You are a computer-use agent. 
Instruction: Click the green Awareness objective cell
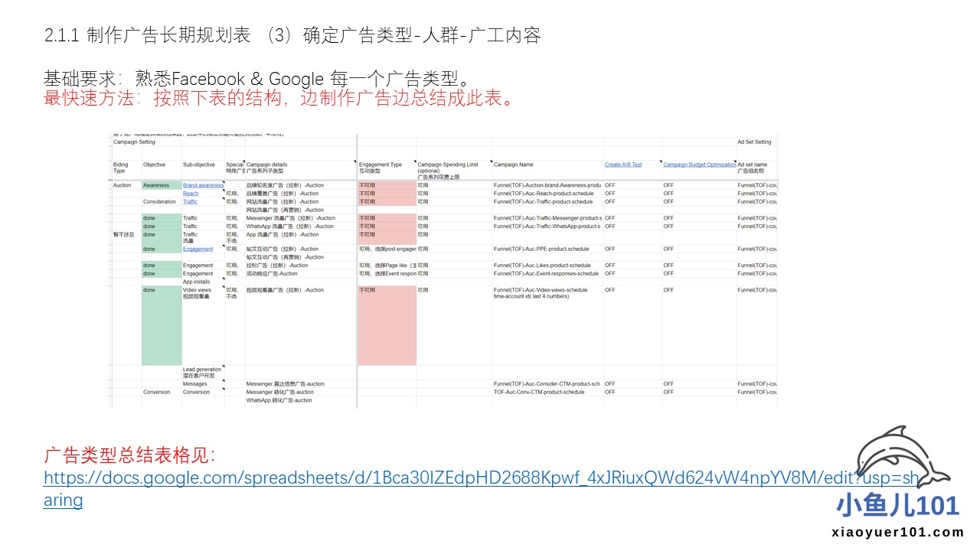point(162,185)
